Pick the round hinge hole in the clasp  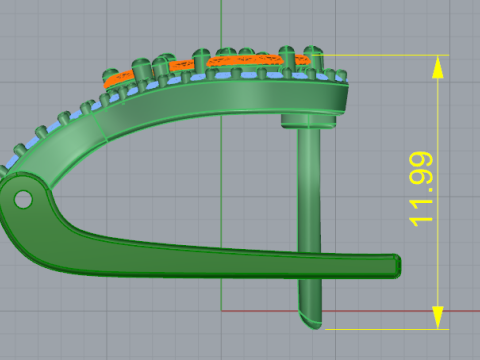point(23,200)
